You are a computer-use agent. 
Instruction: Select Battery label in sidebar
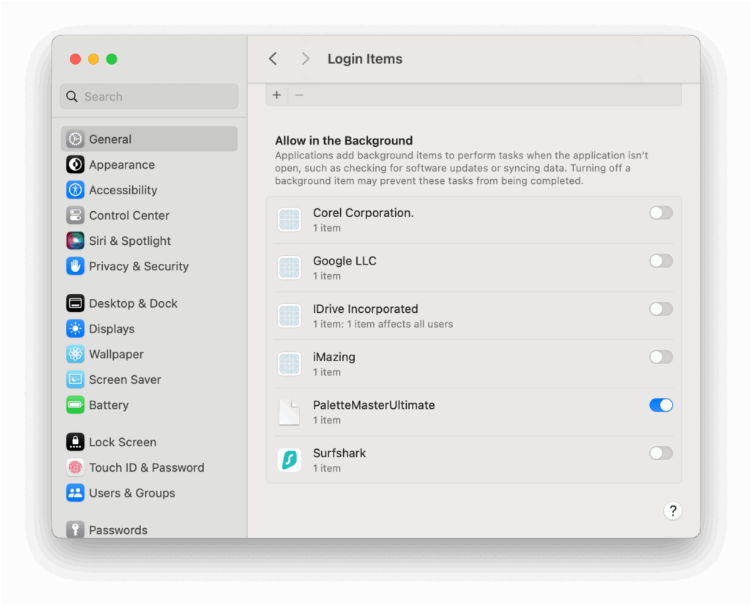click(109, 405)
